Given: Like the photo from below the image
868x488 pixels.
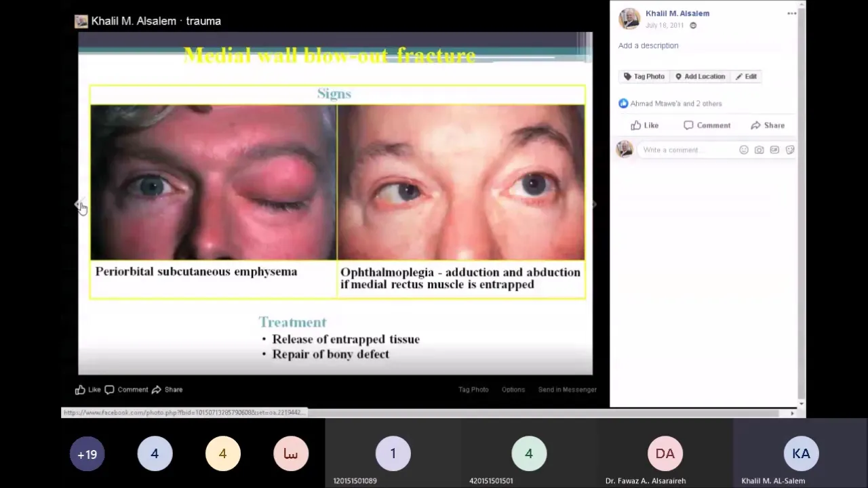Looking at the screenshot, I should [x=87, y=390].
